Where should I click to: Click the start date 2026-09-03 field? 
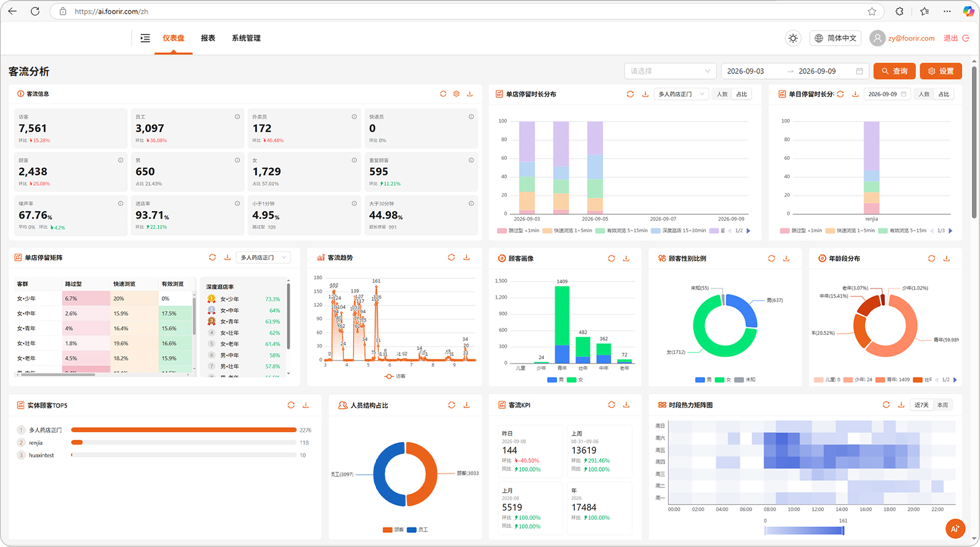coord(745,71)
